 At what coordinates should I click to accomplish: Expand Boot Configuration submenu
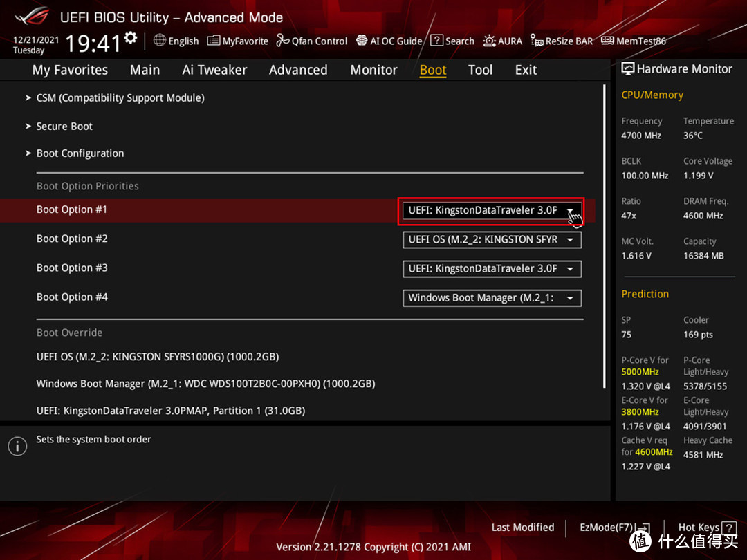[80, 153]
